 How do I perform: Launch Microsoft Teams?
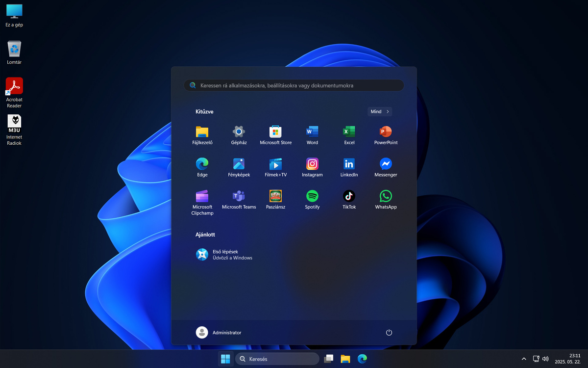pos(239,200)
